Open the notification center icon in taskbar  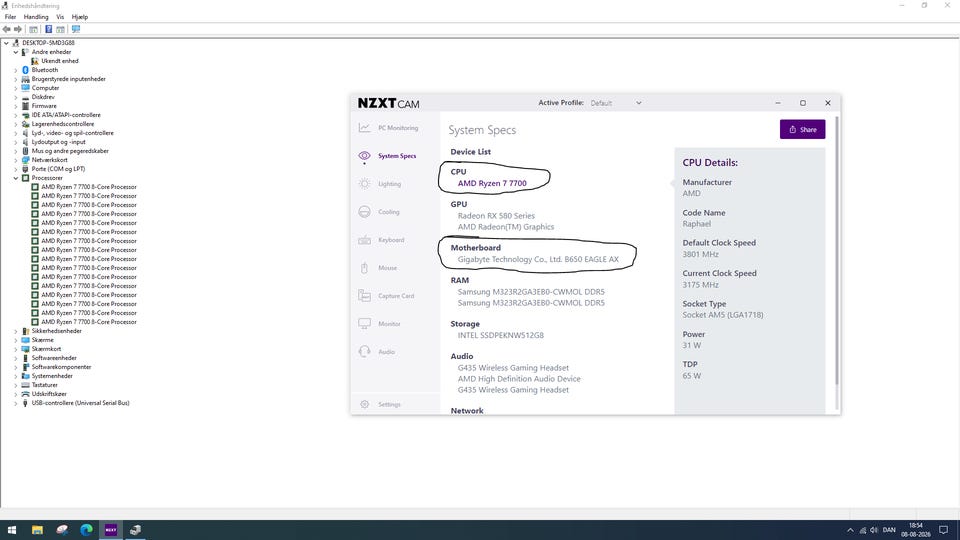tap(943, 530)
